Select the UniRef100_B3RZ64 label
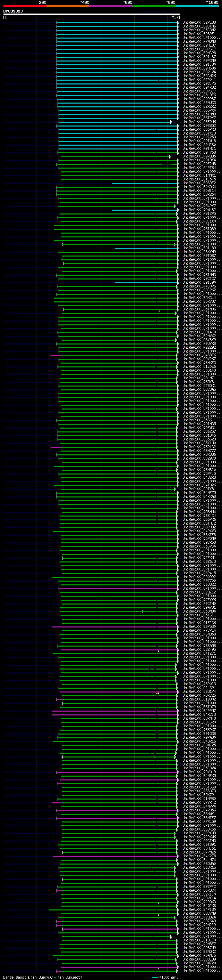Viewport: 222px width, 980px height. 199,194
